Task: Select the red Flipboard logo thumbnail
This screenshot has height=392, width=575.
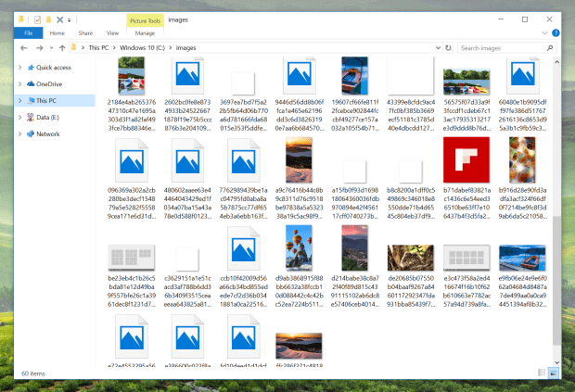Action: point(466,159)
